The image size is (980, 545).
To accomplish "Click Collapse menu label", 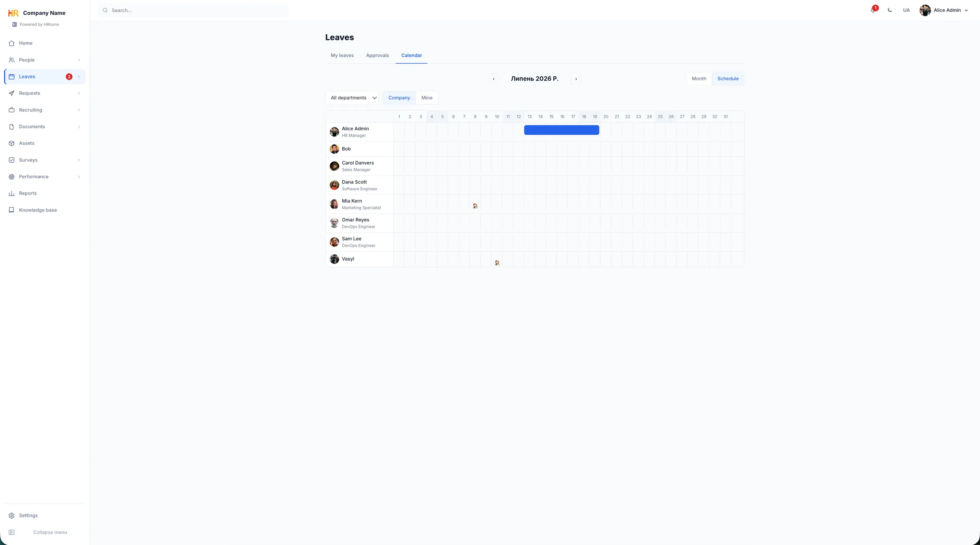I will point(50,532).
